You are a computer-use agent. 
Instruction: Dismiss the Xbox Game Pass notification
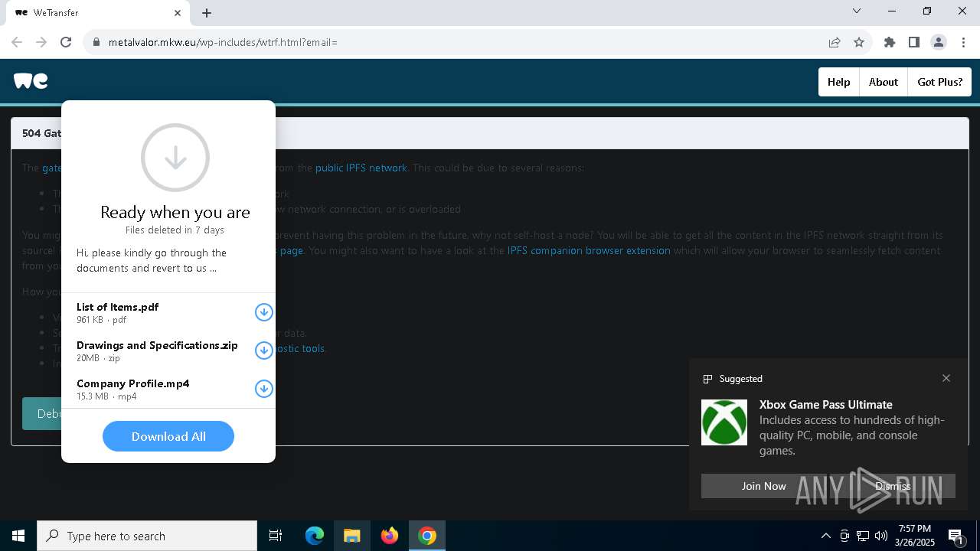893,486
